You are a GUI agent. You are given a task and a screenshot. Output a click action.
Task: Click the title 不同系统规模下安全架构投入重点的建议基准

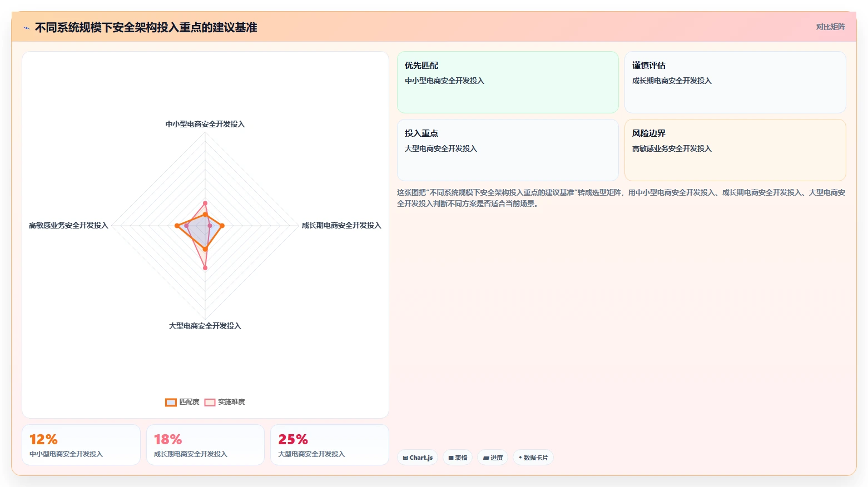click(146, 28)
